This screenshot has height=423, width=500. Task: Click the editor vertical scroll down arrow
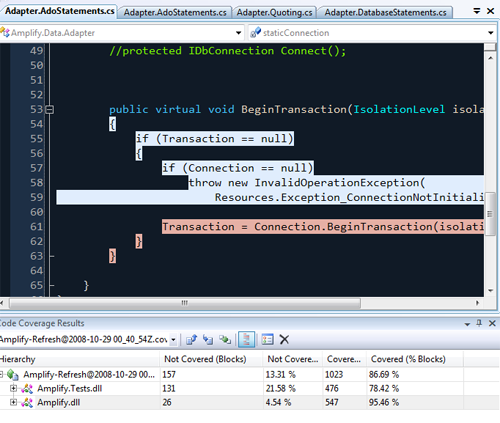coord(490,291)
